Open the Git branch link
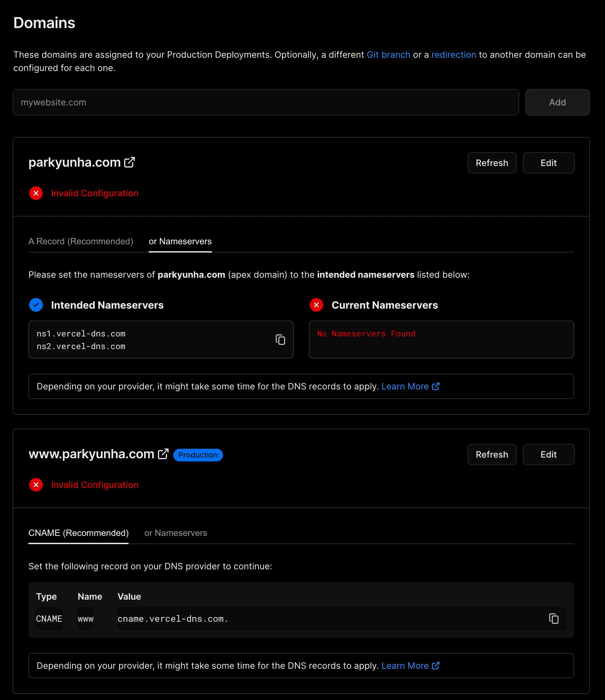 tap(388, 55)
